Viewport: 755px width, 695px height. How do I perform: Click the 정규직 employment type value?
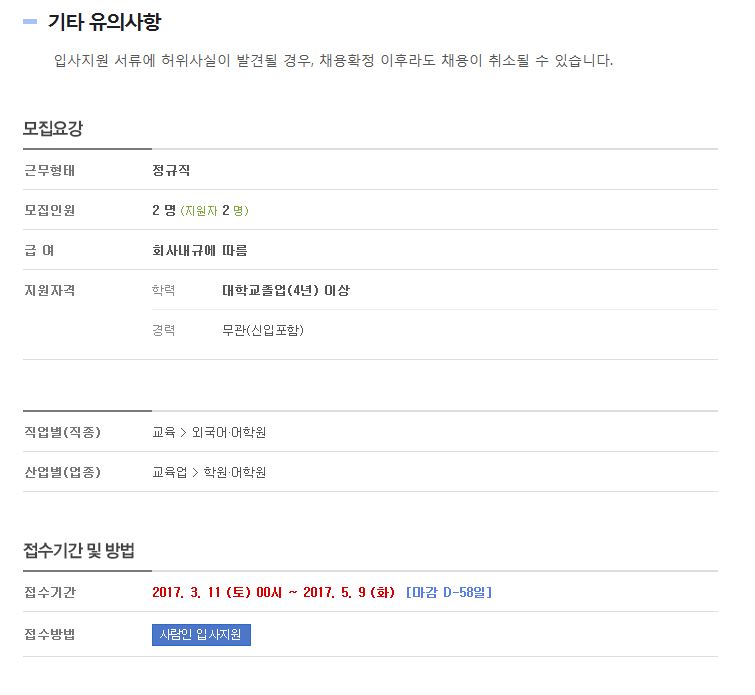coord(171,170)
